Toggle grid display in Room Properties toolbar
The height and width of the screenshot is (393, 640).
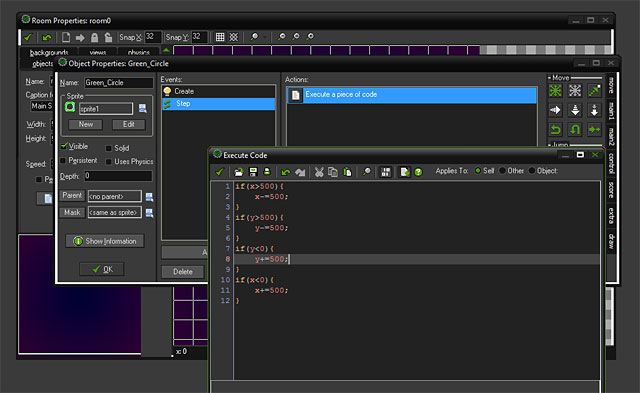click(x=220, y=37)
